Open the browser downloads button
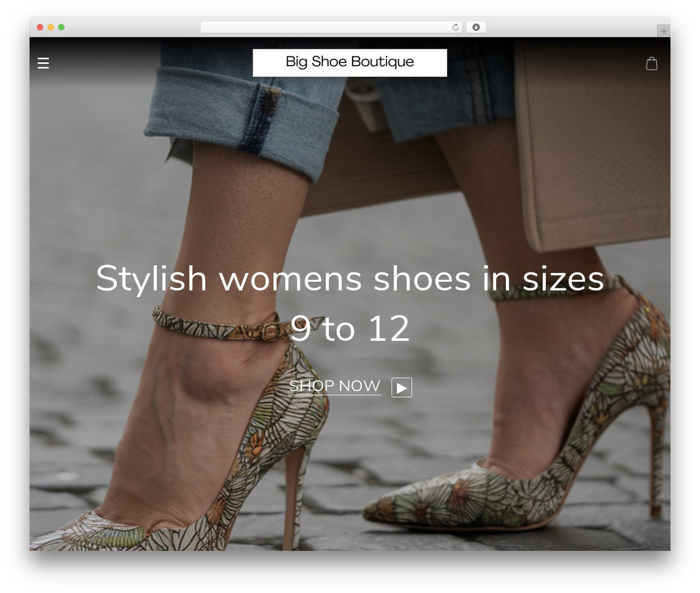700x593 pixels. [x=476, y=27]
